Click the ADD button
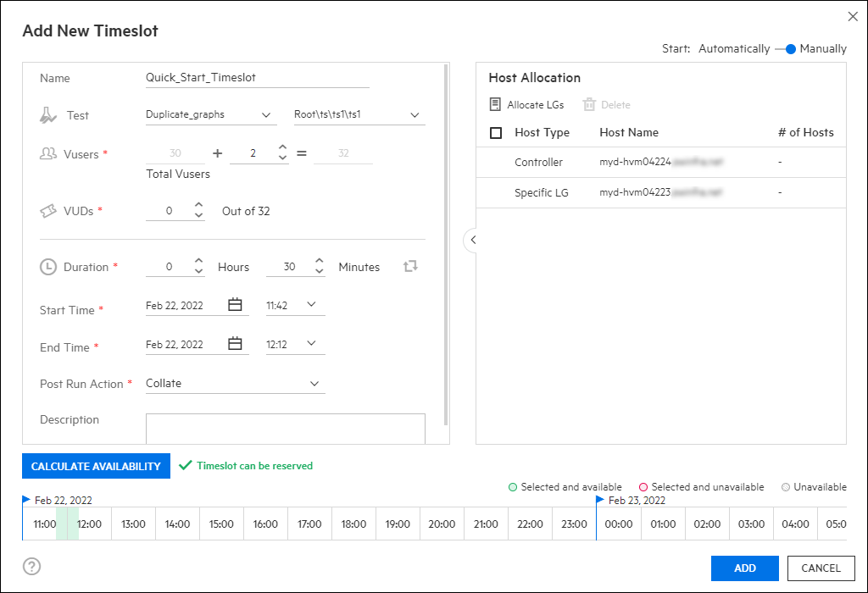Screen dimensions: 868x593 [x=744, y=568]
